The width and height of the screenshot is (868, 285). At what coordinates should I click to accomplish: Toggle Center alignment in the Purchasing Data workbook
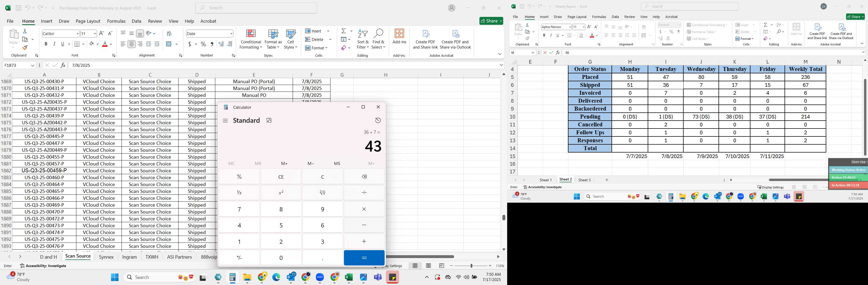pyautogui.click(x=131, y=44)
